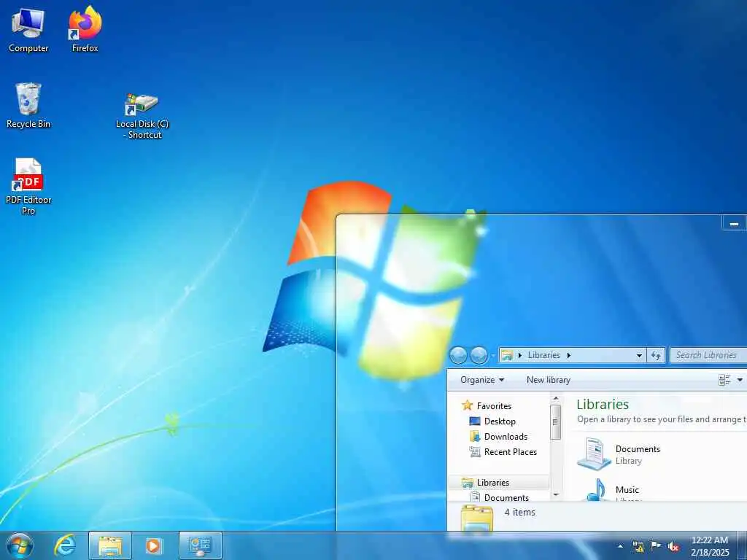Launch Internet Explorer from the taskbar
Image resolution: width=747 pixels, height=560 pixels.
pos(65,545)
